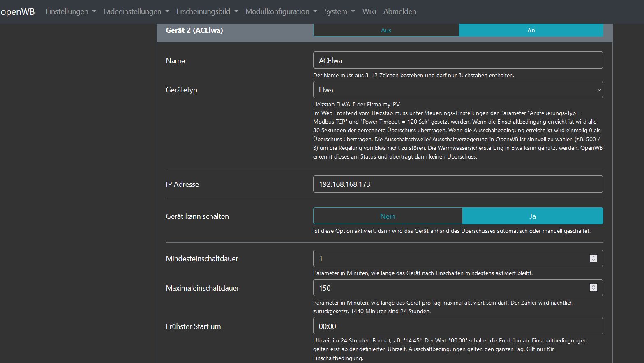
Task: Select Ja for Gerät kann schalten
Action: coord(532,216)
